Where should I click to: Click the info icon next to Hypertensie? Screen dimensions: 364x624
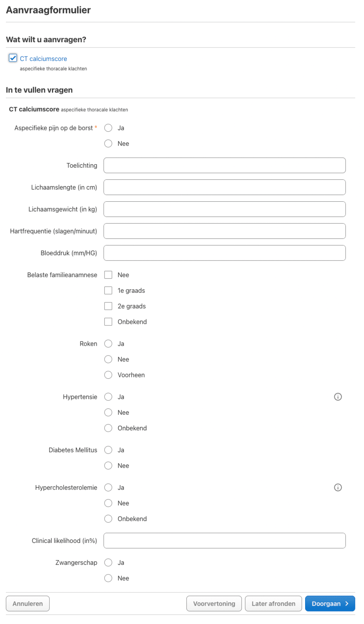338,397
